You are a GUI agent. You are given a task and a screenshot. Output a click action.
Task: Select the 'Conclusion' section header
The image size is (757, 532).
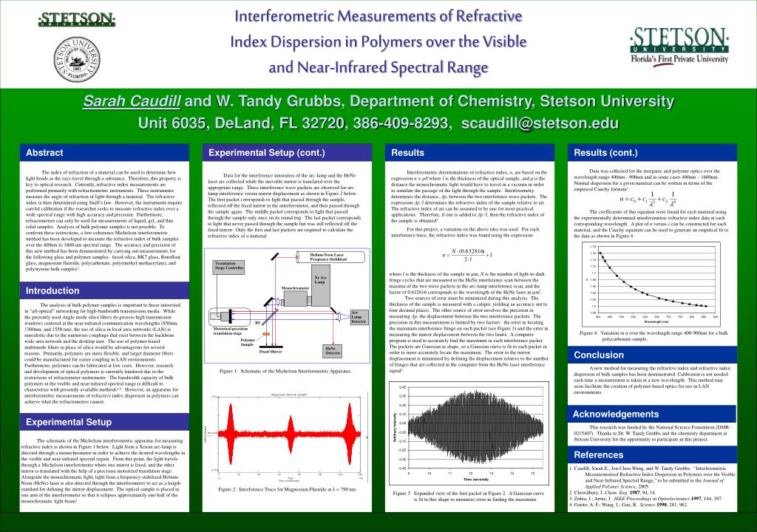point(652,355)
